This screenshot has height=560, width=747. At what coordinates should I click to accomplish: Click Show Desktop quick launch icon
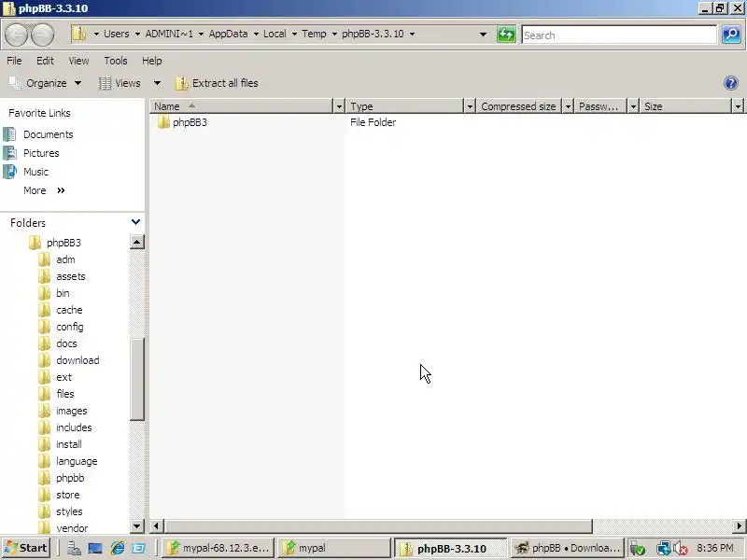pos(95,548)
